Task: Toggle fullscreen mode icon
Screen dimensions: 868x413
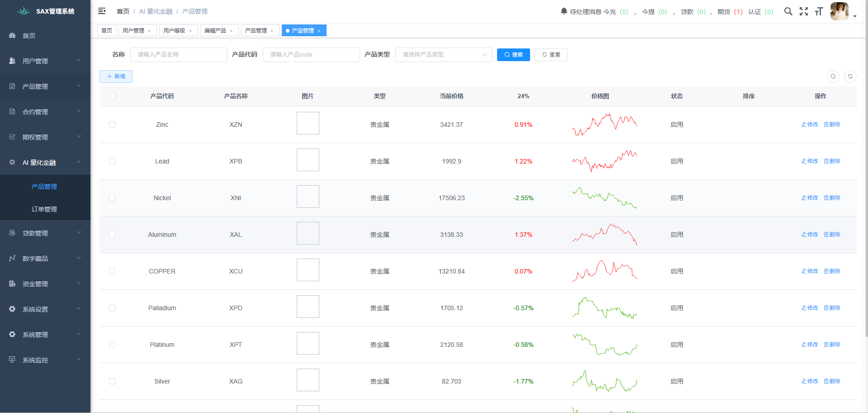Action: point(803,11)
